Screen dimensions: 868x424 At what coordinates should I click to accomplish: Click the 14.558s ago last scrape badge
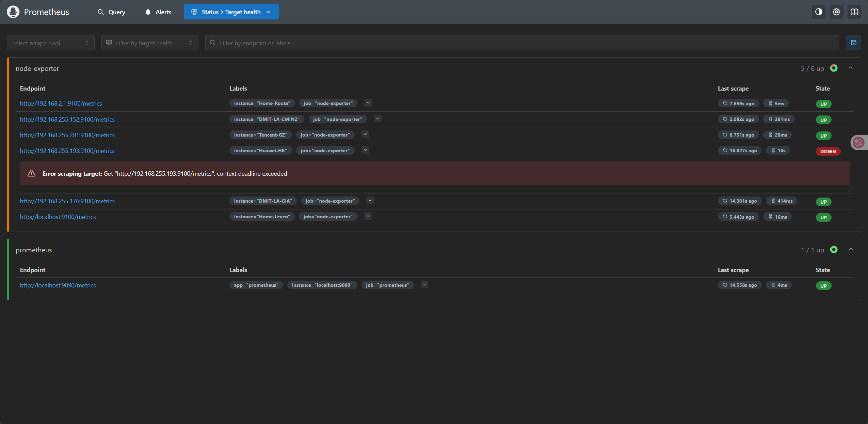pos(740,285)
